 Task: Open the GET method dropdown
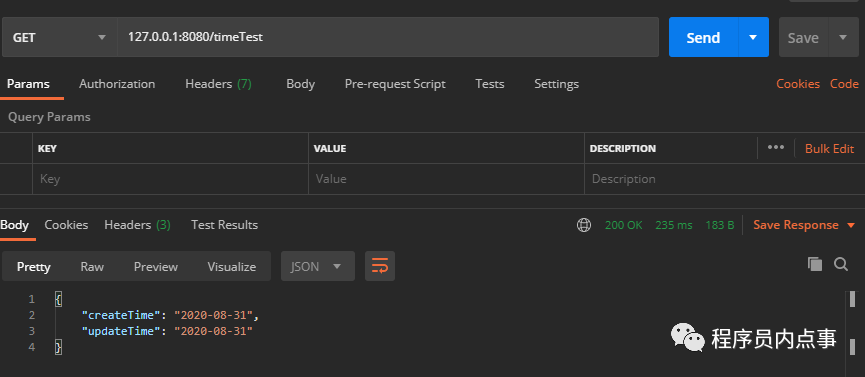tap(60, 37)
